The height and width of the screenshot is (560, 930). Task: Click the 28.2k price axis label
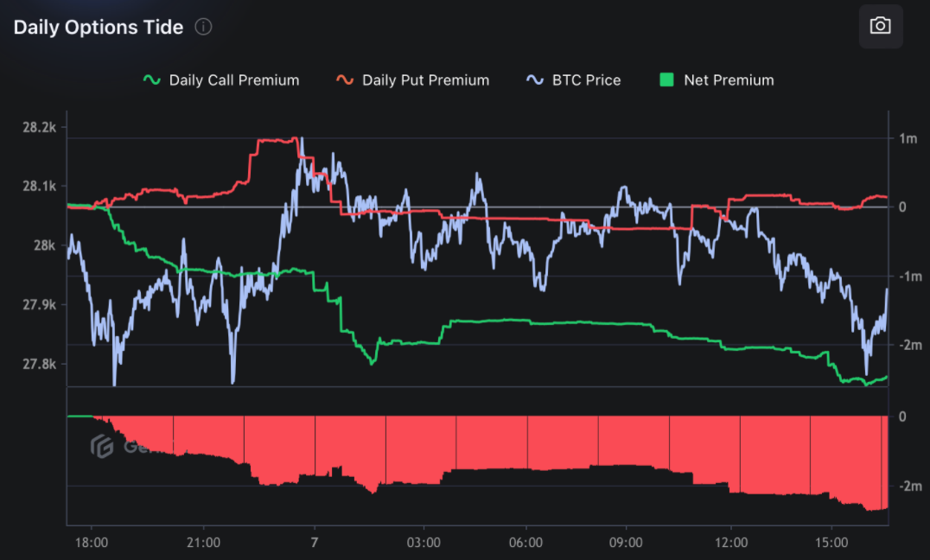[x=39, y=127]
